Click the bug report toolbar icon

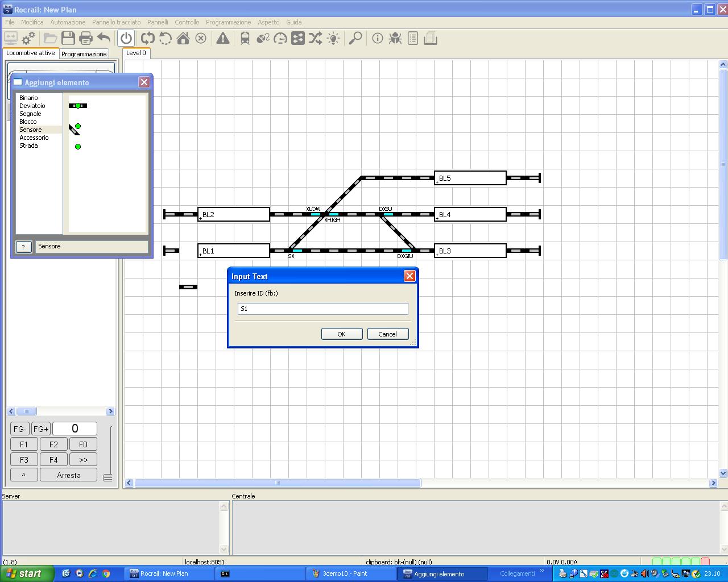click(395, 38)
